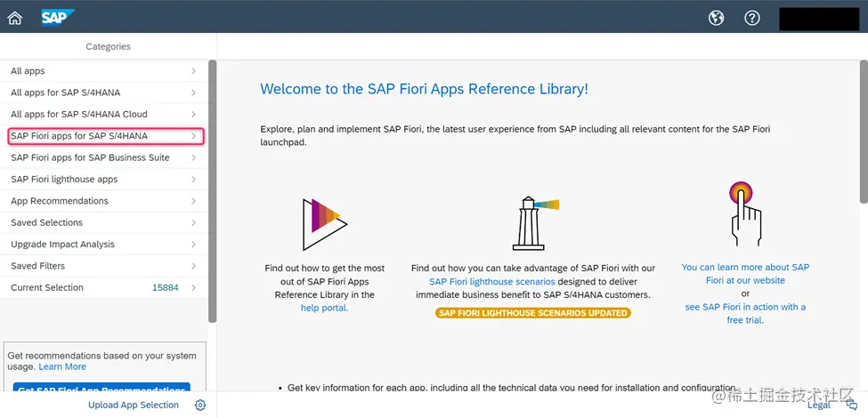Expand chevron on SAP Fiori lighthouse apps

coord(194,179)
